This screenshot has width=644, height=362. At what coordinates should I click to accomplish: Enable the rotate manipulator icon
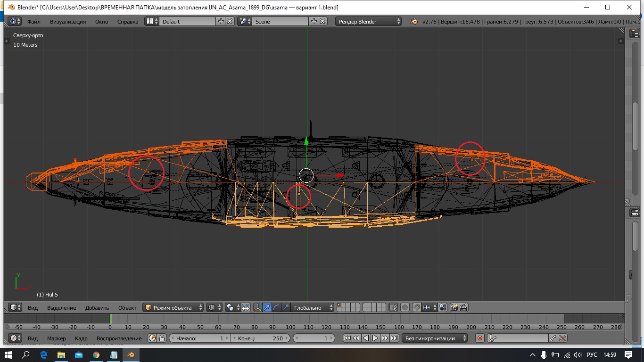click(x=276, y=307)
